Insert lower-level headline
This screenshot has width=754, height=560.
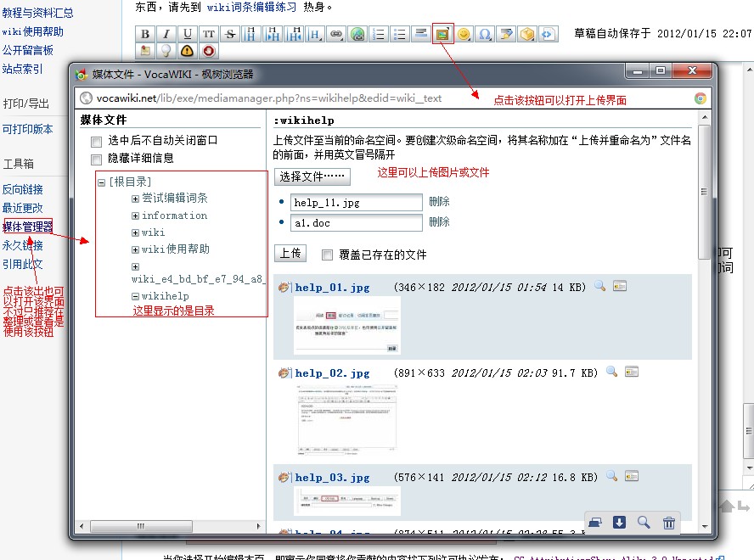point(273,34)
